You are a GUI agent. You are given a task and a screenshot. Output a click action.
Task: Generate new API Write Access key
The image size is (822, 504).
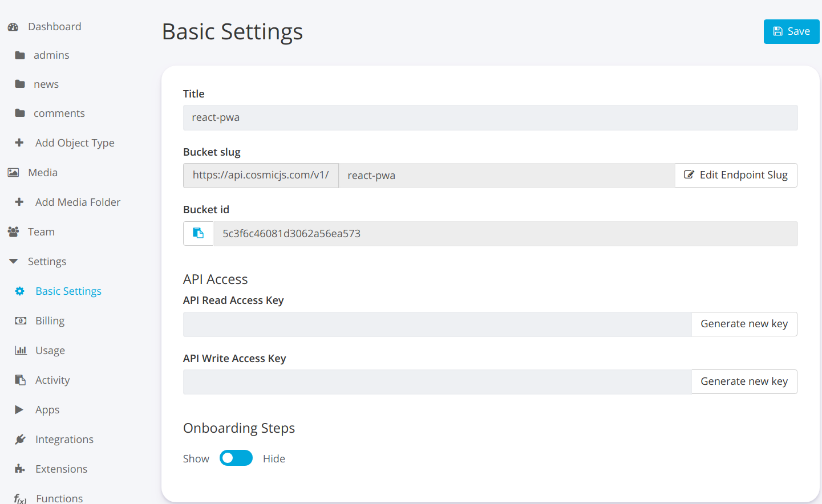[744, 381]
